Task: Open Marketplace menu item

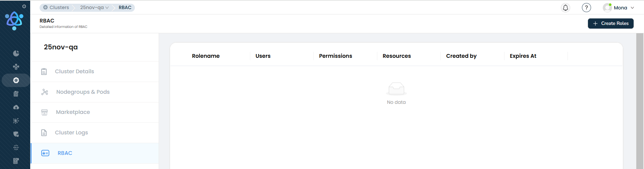Action: 95,112
